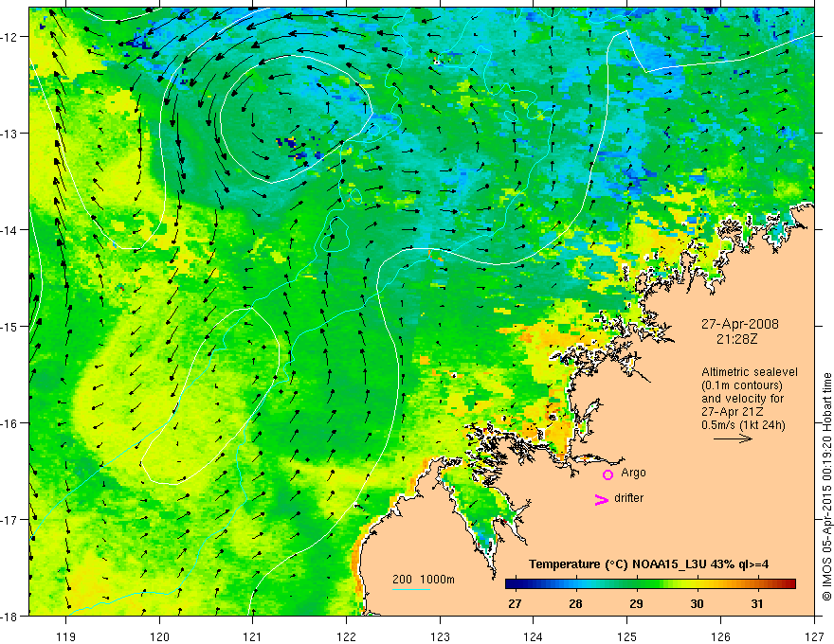
Task: Click longitude axis label 122
Action: click(346, 636)
